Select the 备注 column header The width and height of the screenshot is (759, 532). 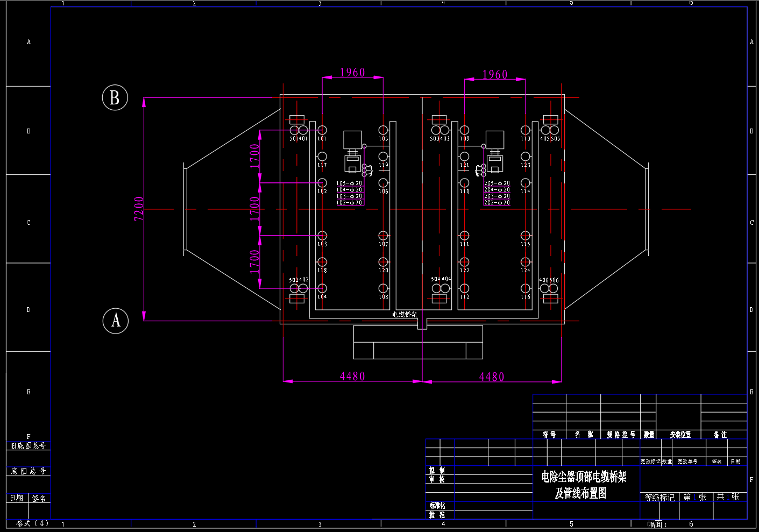pos(720,435)
